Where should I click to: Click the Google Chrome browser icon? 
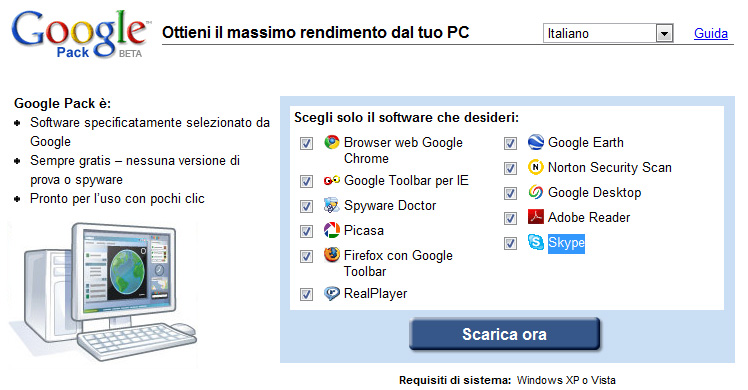(332, 142)
